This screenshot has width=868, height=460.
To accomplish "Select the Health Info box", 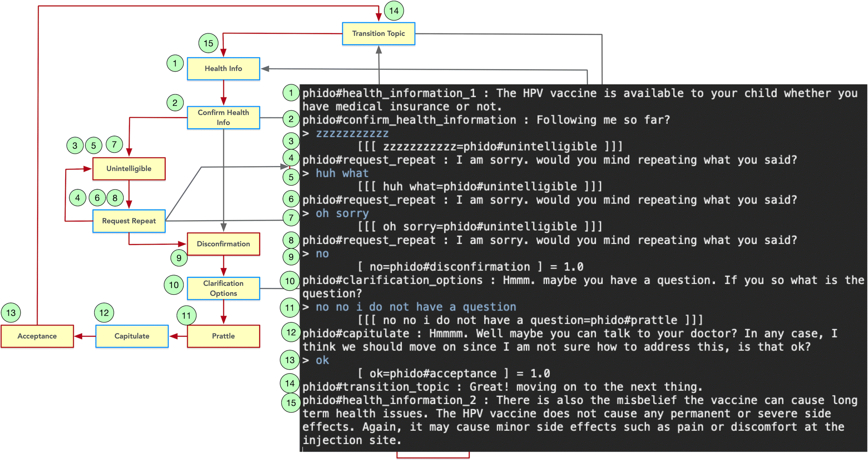I will coord(223,69).
